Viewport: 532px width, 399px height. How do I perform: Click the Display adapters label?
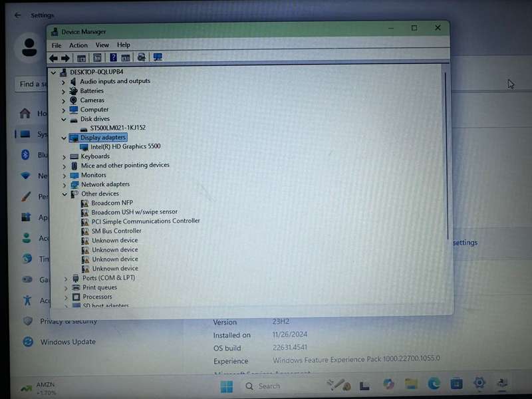103,138
